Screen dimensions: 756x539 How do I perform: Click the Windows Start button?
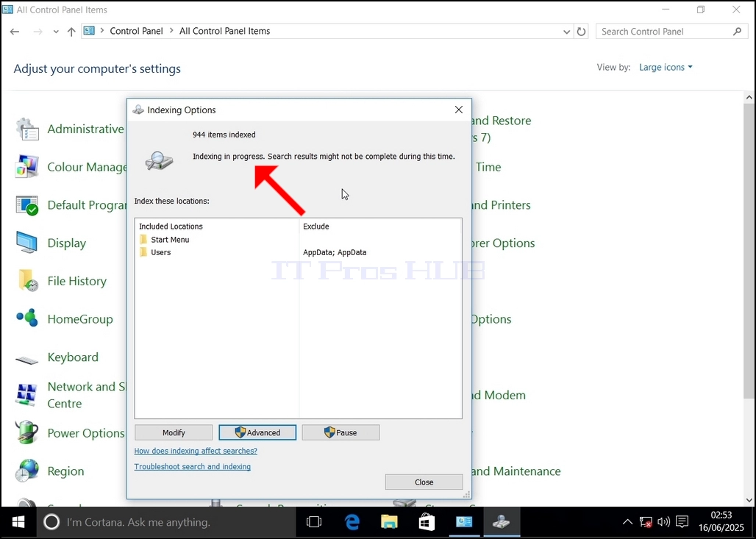18,522
